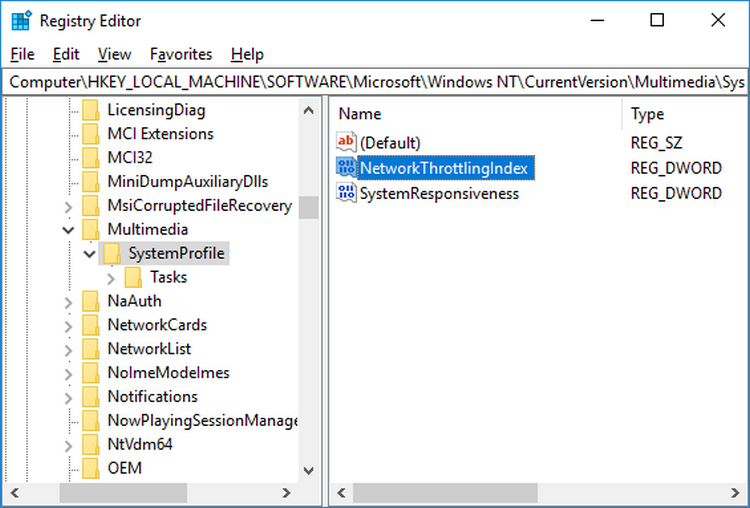Click the REG_SZ type of (Default)
750x508 pixels.
tap(656, 143)
